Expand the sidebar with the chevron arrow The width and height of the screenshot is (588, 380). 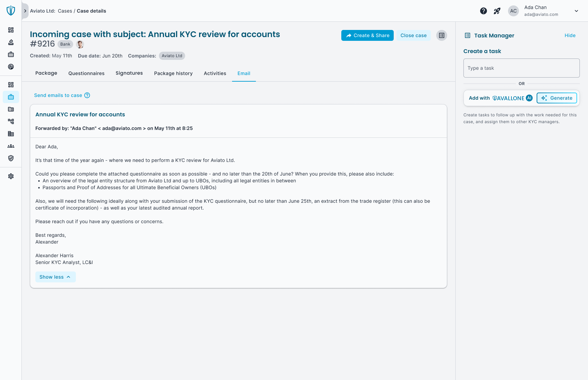[x=25, y=11]
